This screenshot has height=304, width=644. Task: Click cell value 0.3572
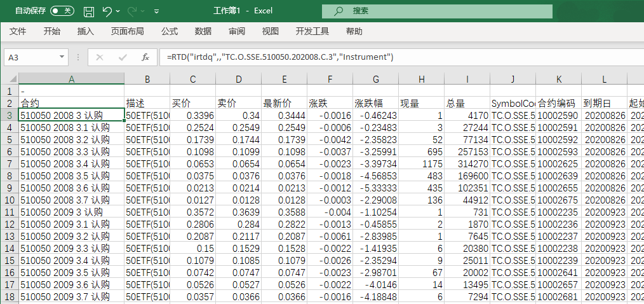[192, 212]
